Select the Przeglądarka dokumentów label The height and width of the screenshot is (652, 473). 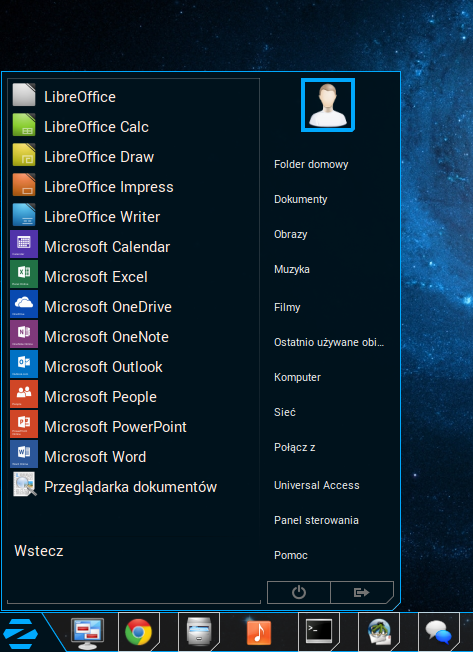(x=131, y=487)
